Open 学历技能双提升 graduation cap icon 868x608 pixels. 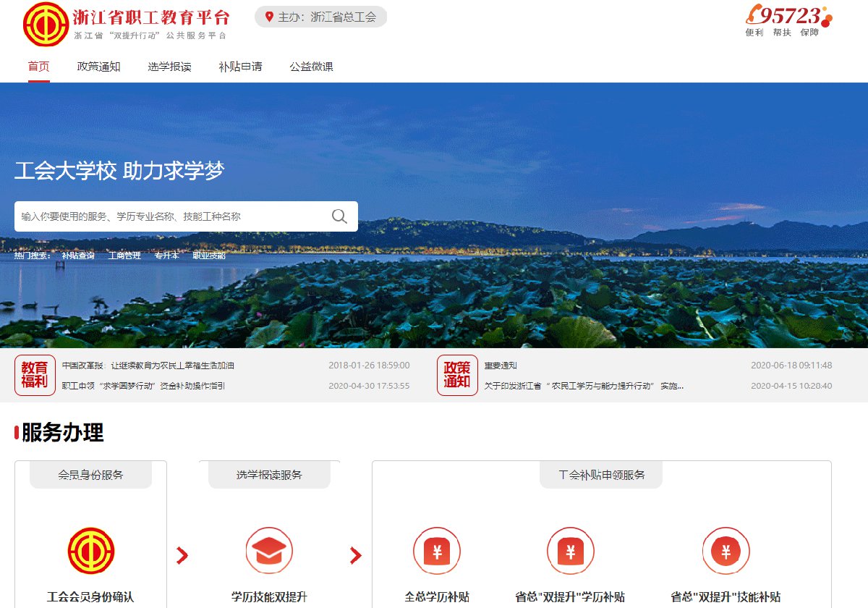[269, 551]
